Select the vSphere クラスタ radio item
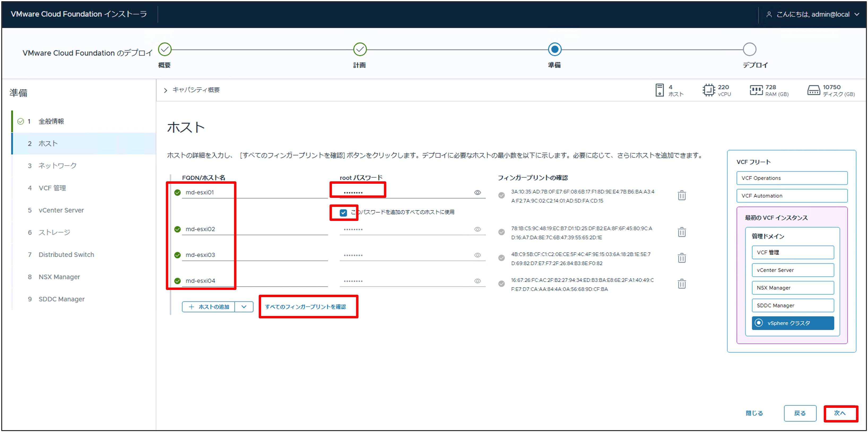The height and width of the screenshot is (432, 868). point(792,323)
